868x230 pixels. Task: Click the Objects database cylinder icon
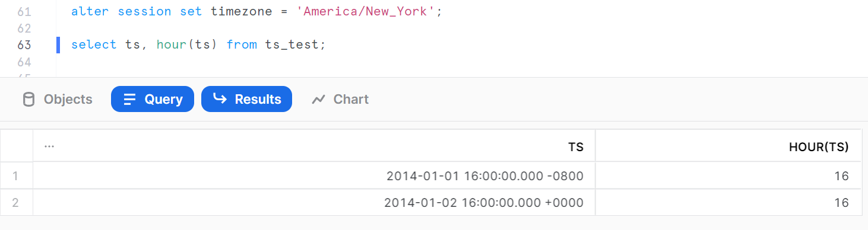(28, 100)
